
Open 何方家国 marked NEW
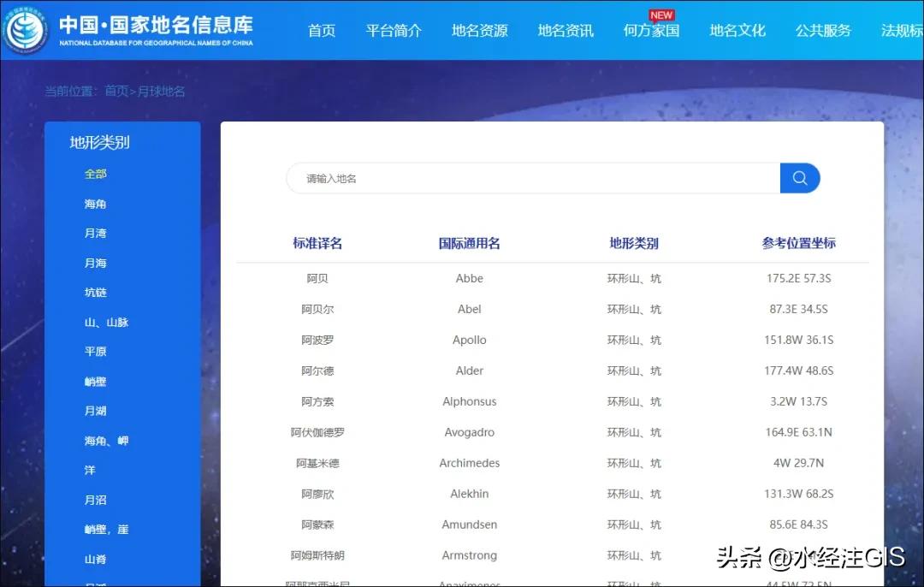coord(651,31)
